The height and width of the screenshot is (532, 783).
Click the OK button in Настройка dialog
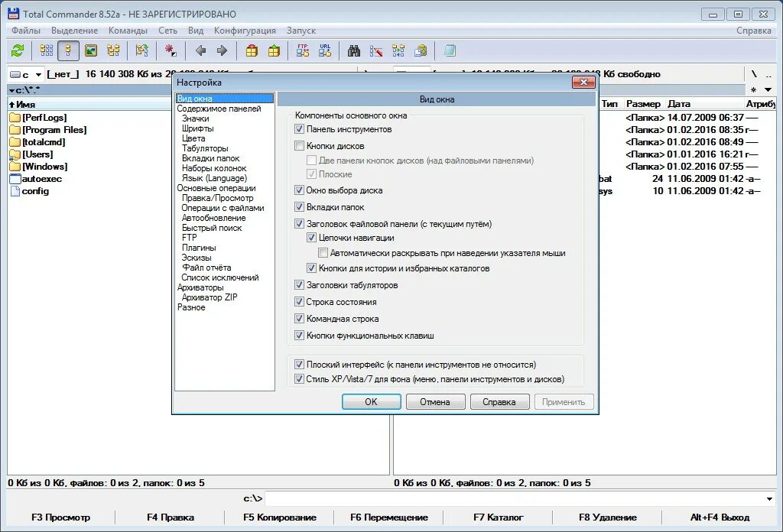point(371,402)
